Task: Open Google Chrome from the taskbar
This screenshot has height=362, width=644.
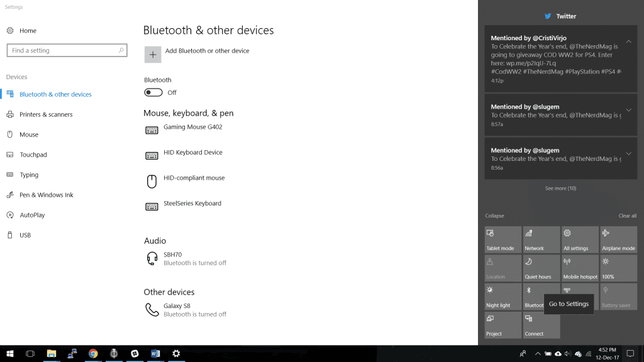Action: [93, 354]
